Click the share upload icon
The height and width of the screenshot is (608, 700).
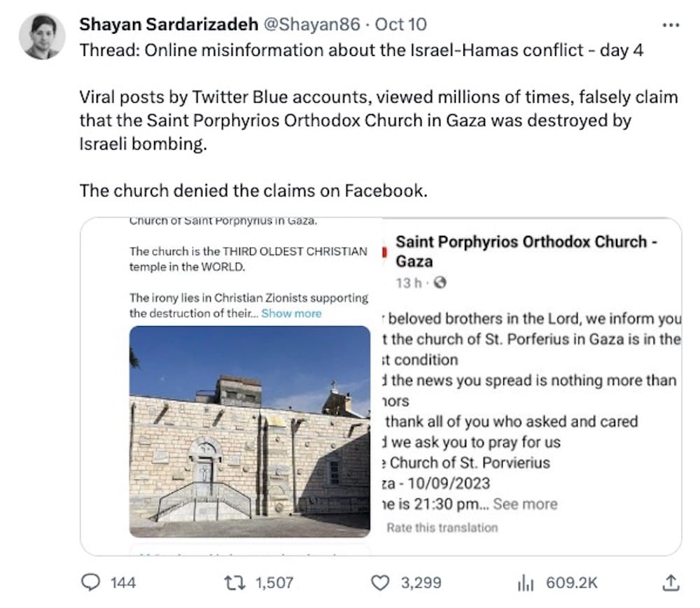click(x=671, y=582)
